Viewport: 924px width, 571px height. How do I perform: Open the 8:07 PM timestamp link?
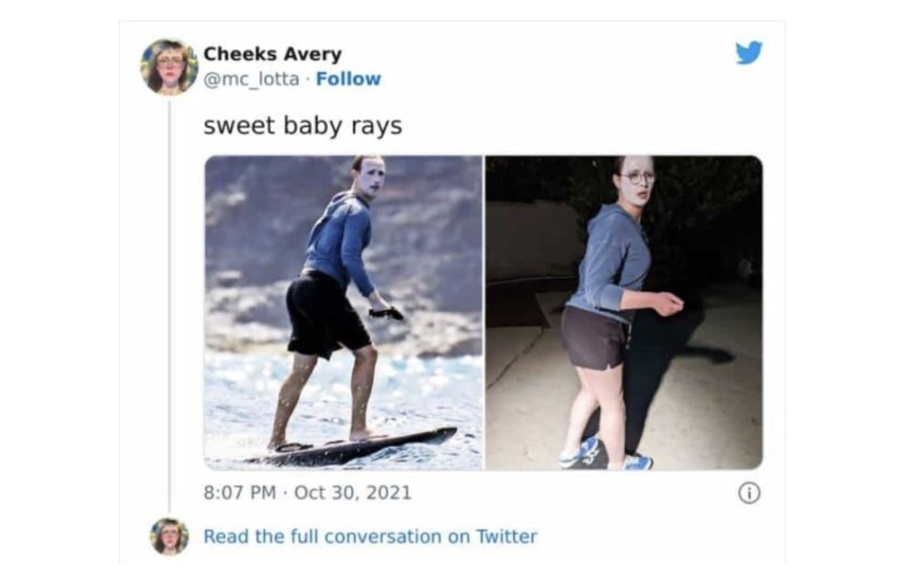[240, 492]
